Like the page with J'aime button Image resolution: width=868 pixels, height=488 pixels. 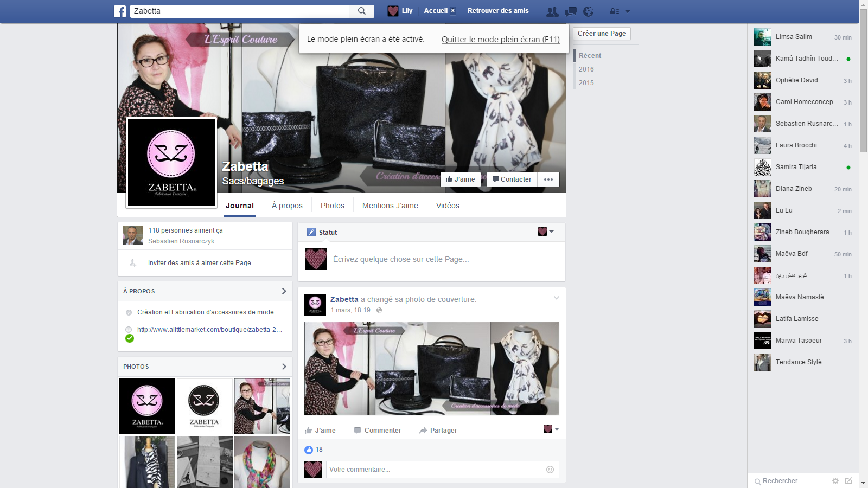(x=460, y=179)
